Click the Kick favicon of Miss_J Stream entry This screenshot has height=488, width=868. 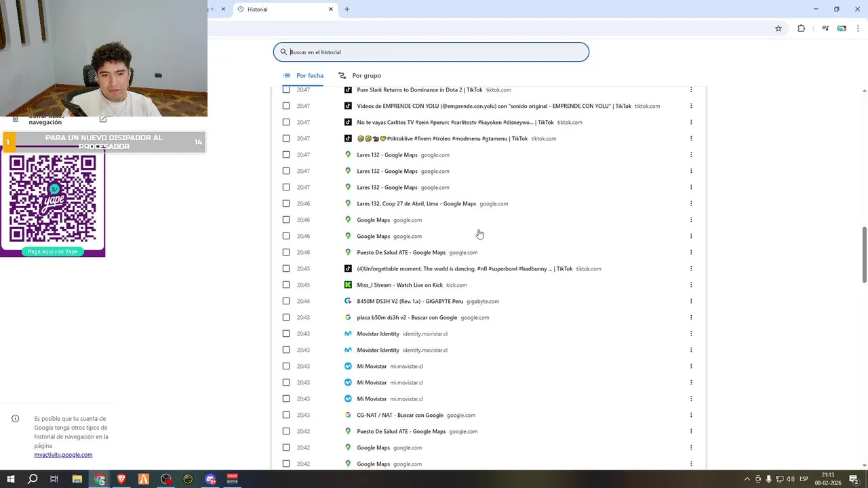(348, 285)
